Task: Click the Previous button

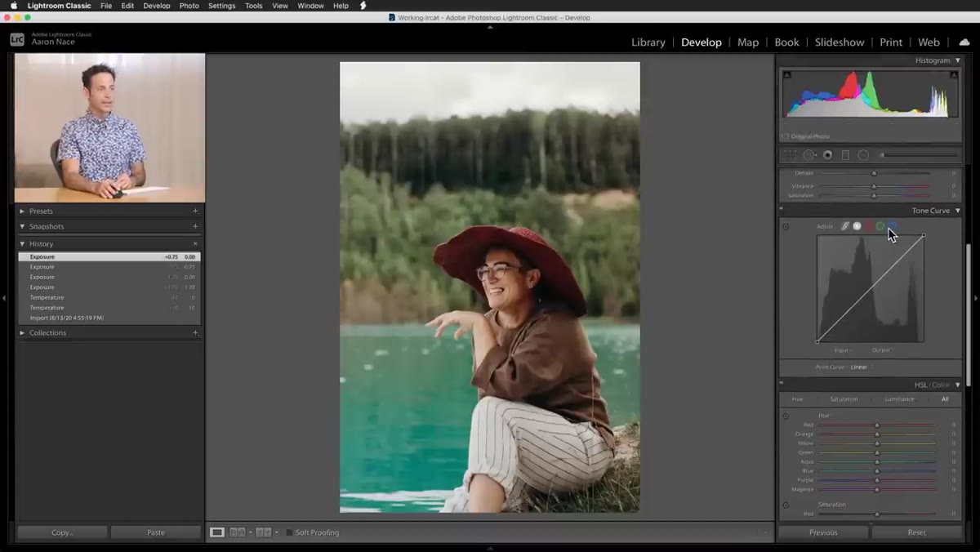Action: 823,532
